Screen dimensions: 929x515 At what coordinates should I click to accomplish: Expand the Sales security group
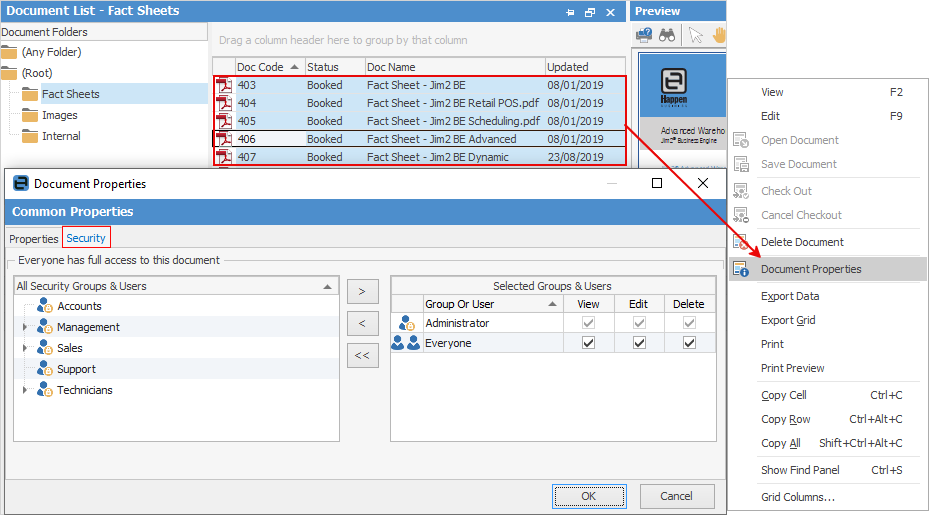pos(24,348)
